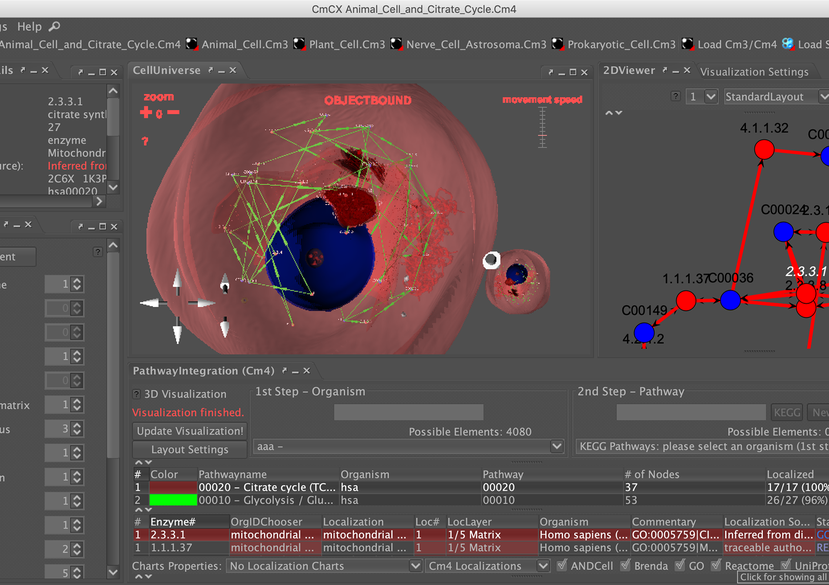829x585 pixels.
Task: Open the Help menu
Action: point(29,27)
